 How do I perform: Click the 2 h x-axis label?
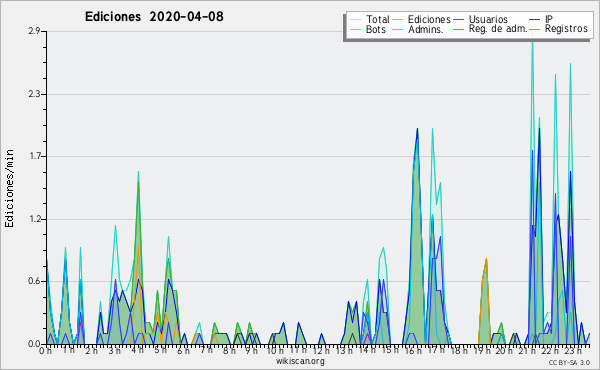[x=91, y=351]
